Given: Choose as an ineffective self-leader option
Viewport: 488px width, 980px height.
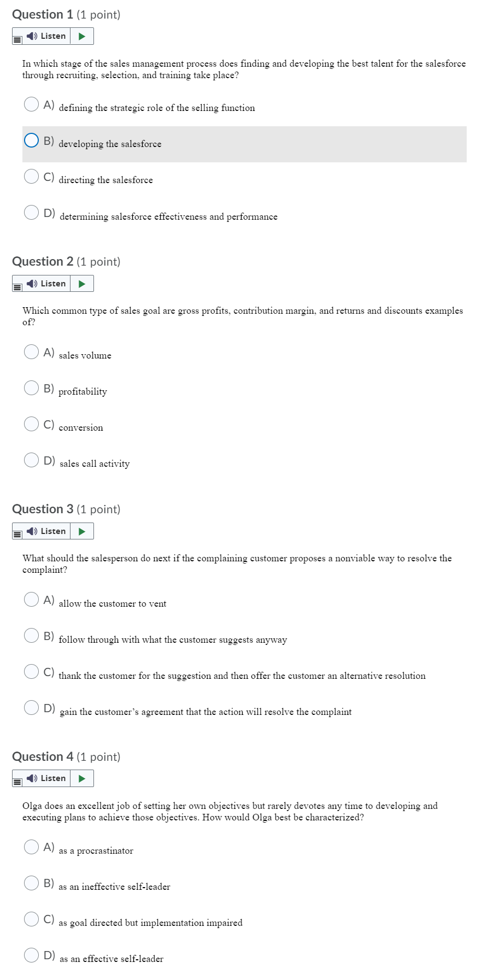Looking at the screenshot, I should coord(31,883).
